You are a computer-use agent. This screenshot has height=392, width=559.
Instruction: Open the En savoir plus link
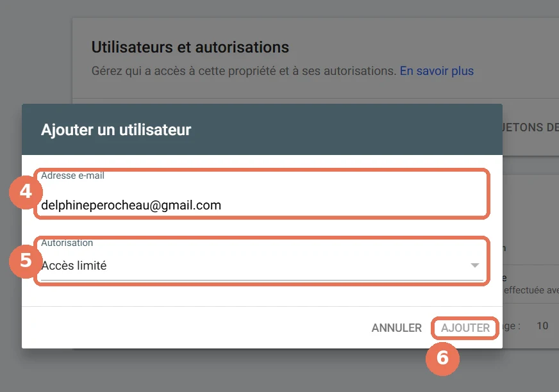[437, 71]
